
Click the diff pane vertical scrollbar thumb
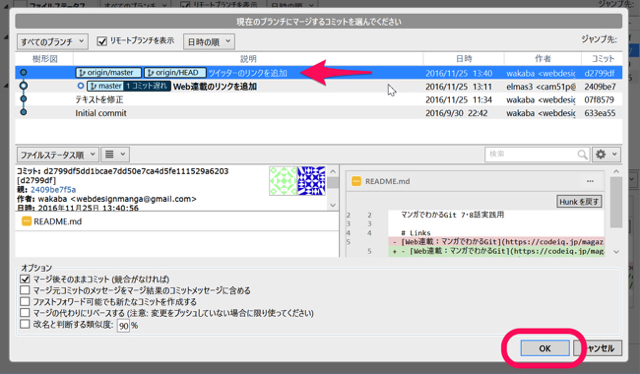616,202
